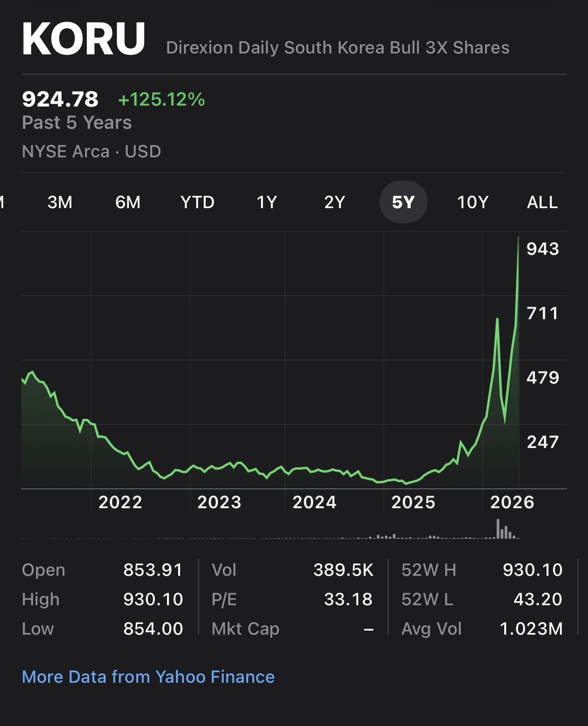Tap the 52W H value 930.10

click(533, 570)
